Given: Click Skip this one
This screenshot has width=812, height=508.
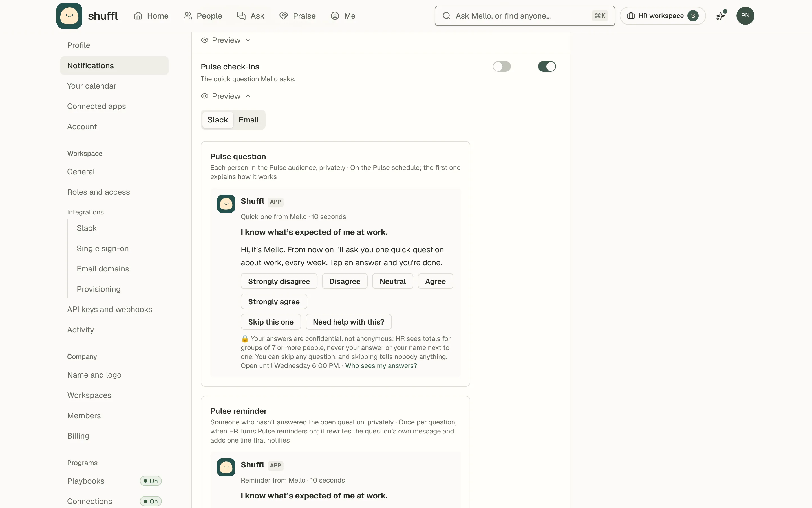Looking at the screenshot, I should pyautogui.click(x=271, y=322).
